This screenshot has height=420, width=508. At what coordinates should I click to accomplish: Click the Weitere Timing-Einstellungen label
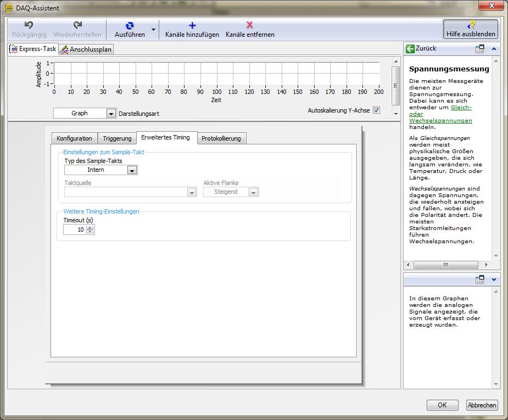101,211
